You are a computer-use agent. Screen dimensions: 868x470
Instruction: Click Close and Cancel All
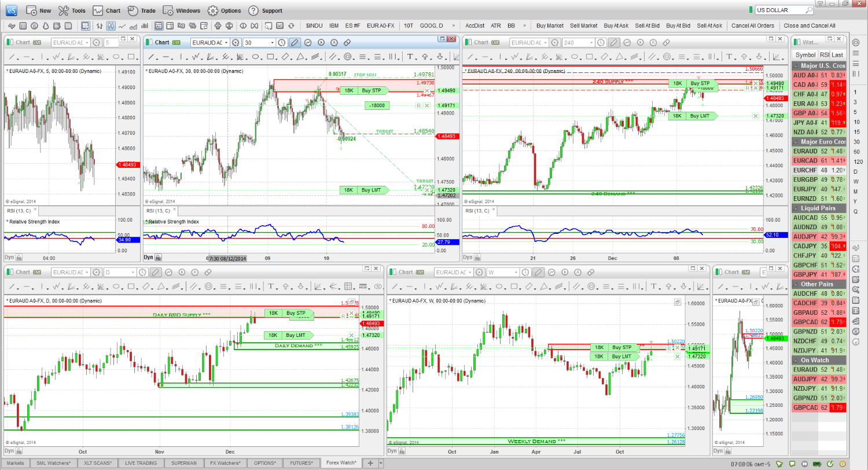809,25
